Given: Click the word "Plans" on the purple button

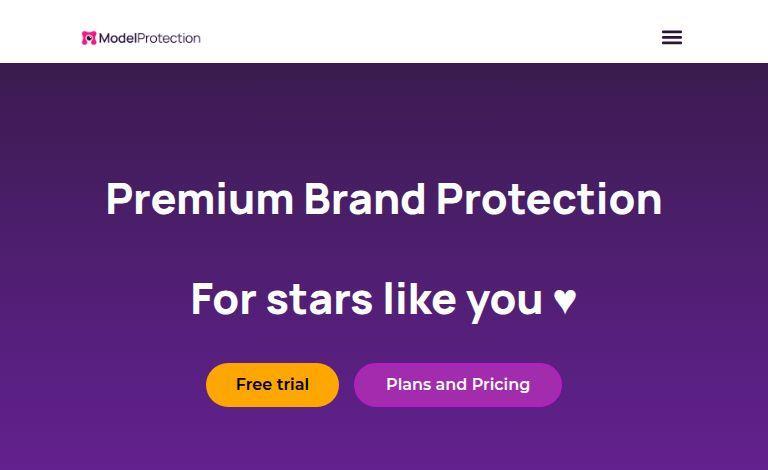Looking at the screenshot, I should click(x=408, y=385).
